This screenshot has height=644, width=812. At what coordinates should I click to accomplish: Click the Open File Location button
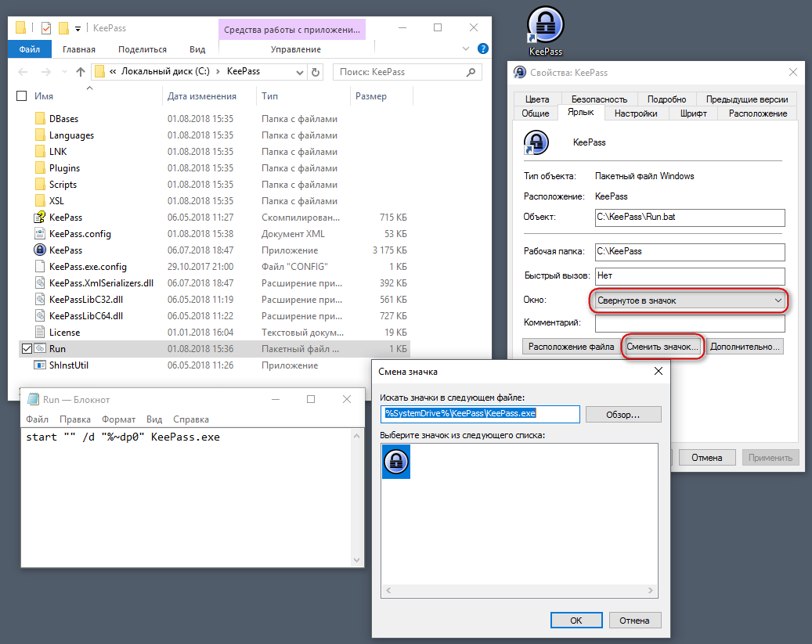click(571, 347)
